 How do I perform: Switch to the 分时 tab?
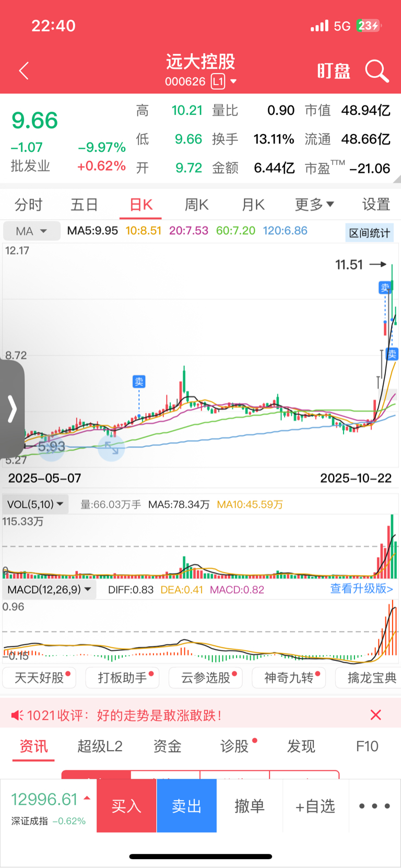[x=28, y=205]
